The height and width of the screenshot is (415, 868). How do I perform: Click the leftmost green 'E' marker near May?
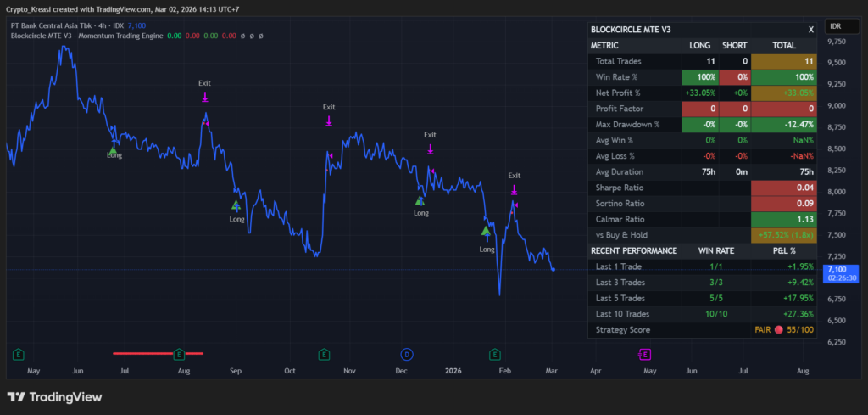[x=19, y=353]
